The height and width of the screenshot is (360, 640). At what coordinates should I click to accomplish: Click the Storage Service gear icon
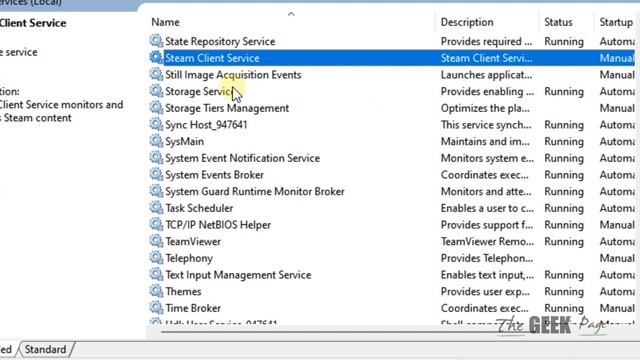156,91
